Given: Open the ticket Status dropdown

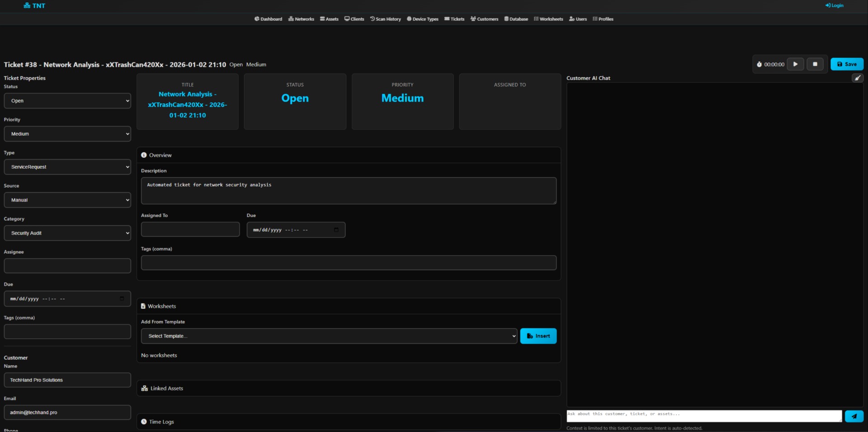Looking at the screenshot, I should [67, 100].
